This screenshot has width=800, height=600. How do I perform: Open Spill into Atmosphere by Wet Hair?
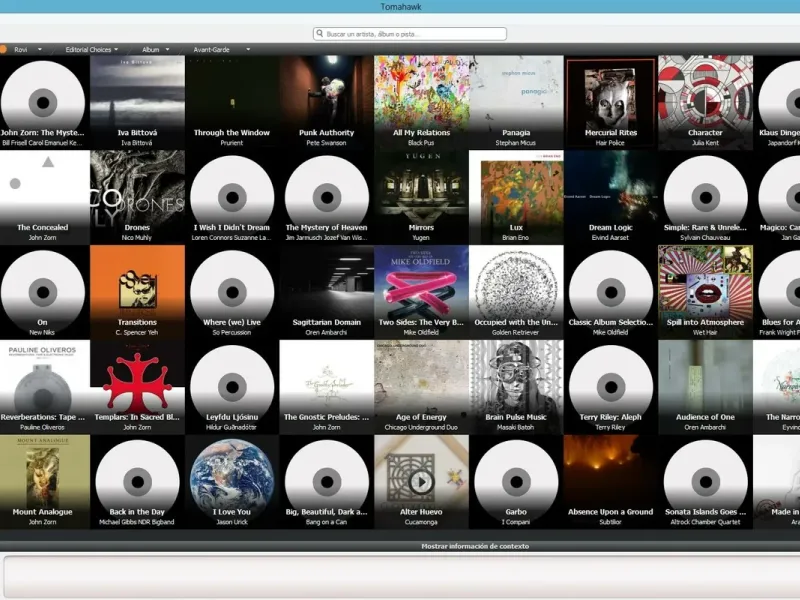click(x=705, y=292)
